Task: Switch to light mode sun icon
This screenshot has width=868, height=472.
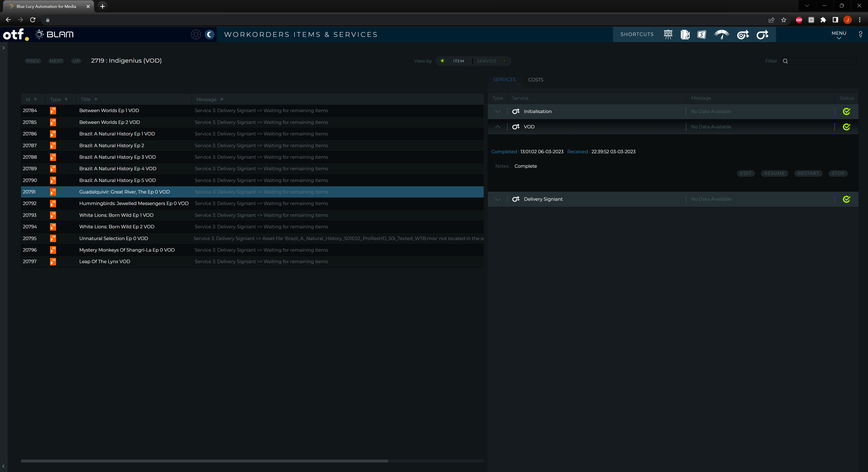Action: click(196, 34)
